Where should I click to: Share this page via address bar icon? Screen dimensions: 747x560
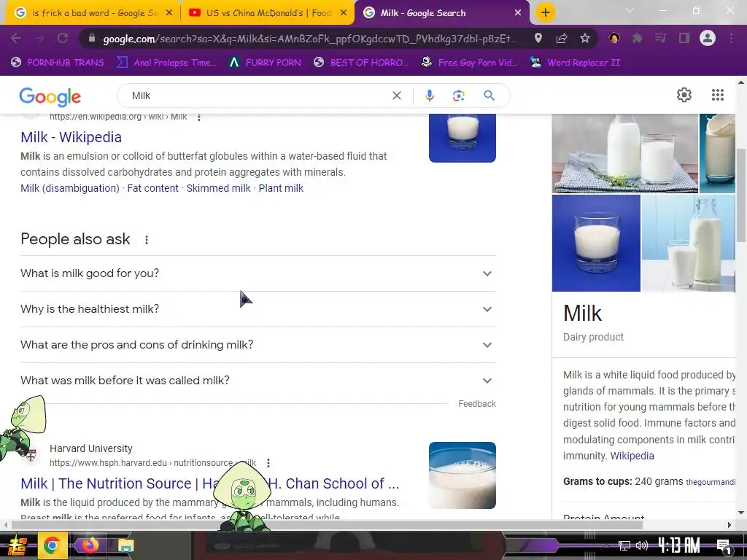pyautogui.click(x=561, y=38)
